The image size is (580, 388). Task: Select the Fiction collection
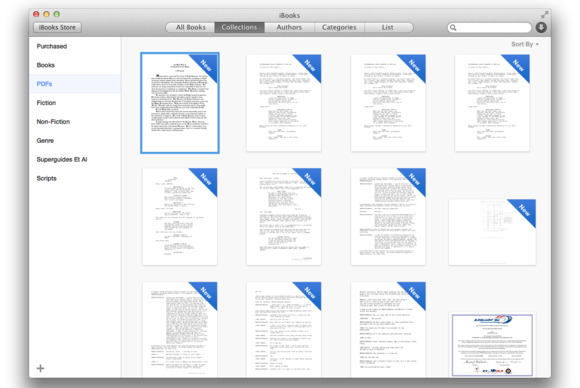coord(46,103)
